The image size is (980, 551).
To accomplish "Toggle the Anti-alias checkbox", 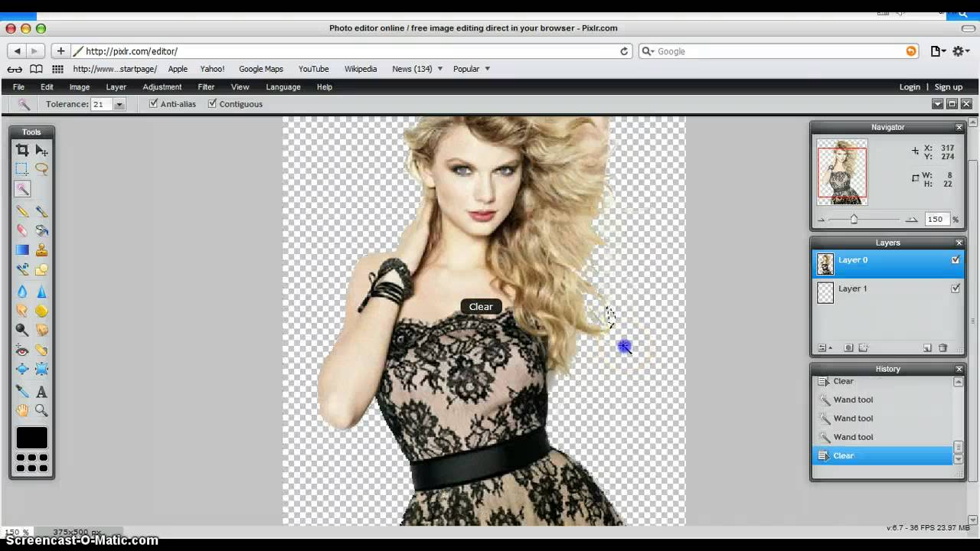I will (153, 103).
